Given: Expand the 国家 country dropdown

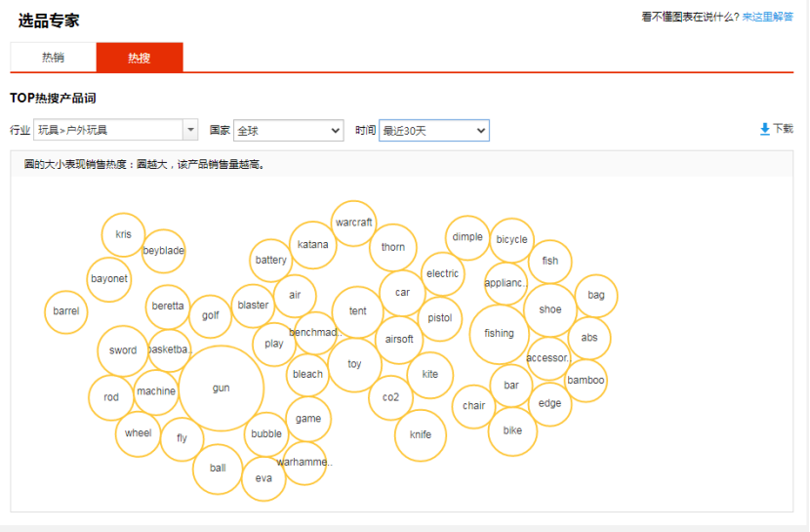Looking at the screenshot, I should [x=288, y=130].
